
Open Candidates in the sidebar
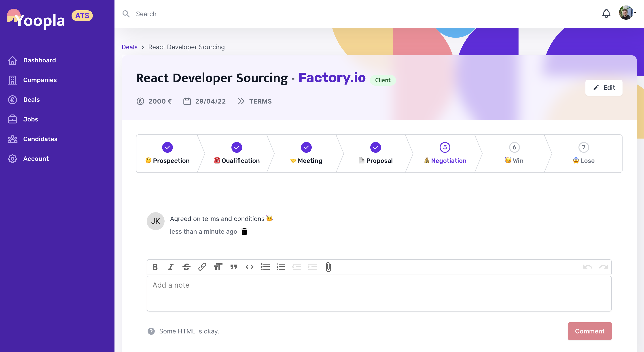tap(40, 139)
